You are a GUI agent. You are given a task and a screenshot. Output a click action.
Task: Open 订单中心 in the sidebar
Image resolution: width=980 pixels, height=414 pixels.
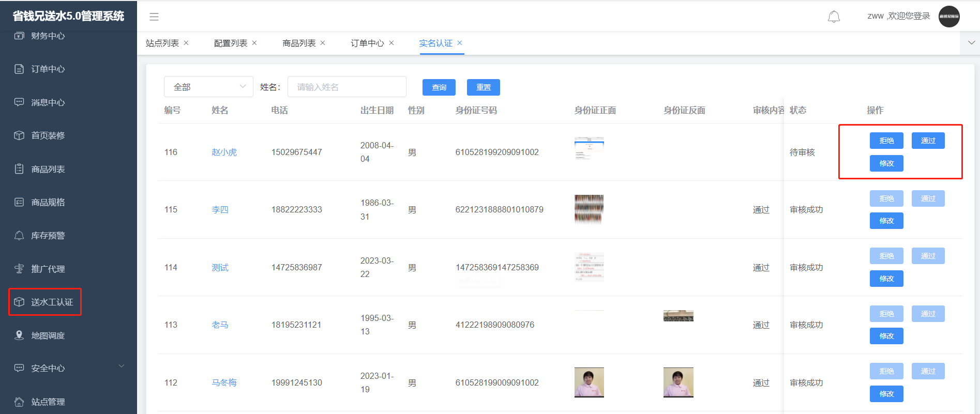click(48, 69)
